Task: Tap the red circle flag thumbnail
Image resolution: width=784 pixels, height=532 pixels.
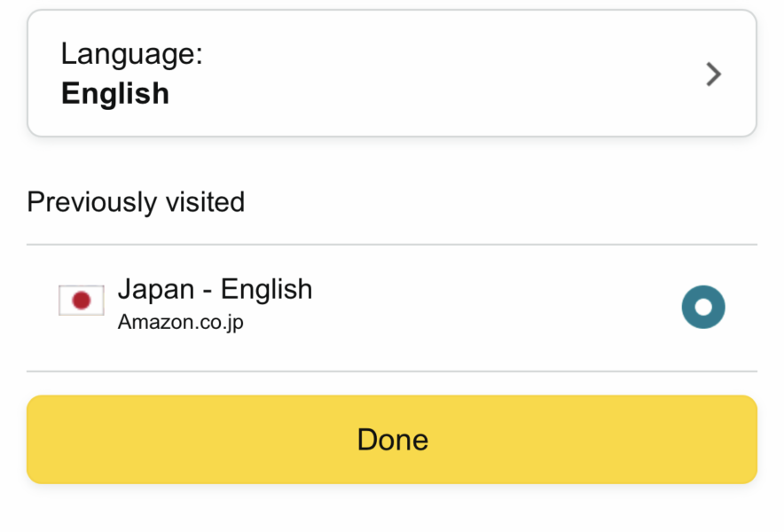Action: pos(82,301)
